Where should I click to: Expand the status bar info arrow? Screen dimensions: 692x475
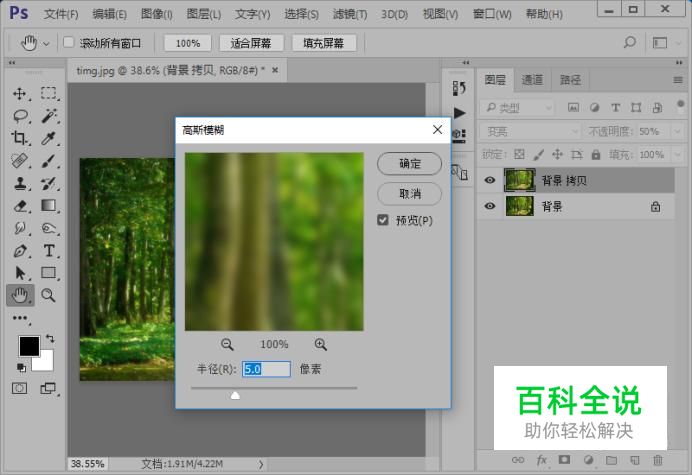261,464
